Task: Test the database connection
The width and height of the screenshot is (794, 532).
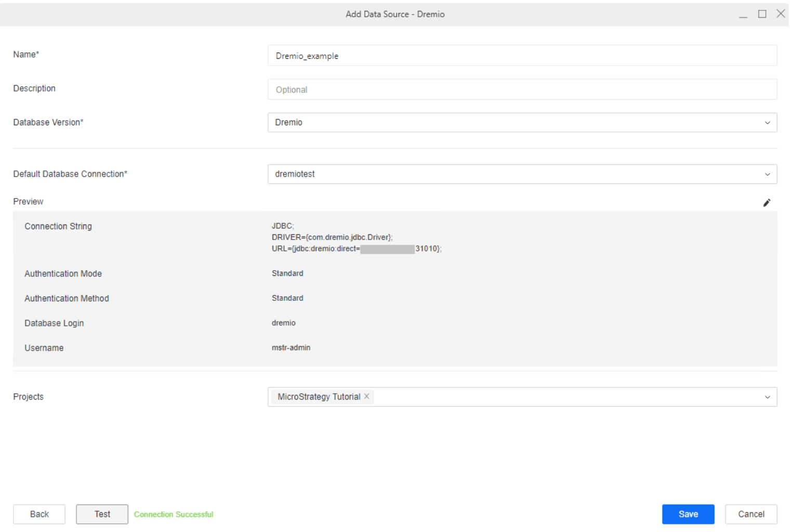Action: [102, 514]
